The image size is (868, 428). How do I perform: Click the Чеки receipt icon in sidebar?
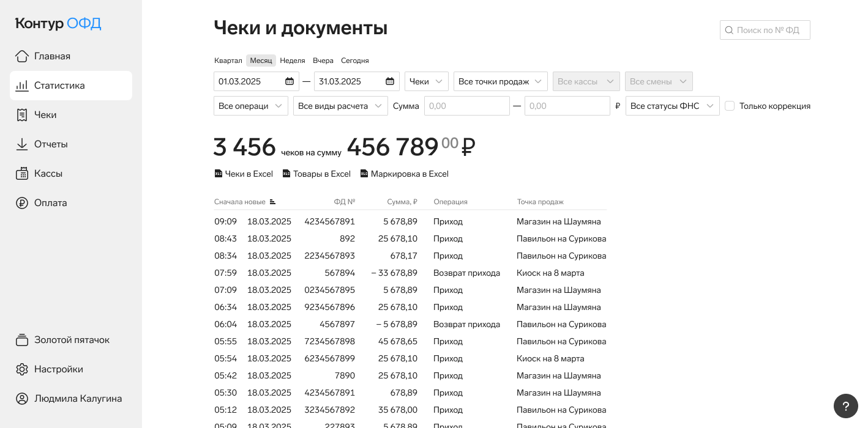(22, 115)
